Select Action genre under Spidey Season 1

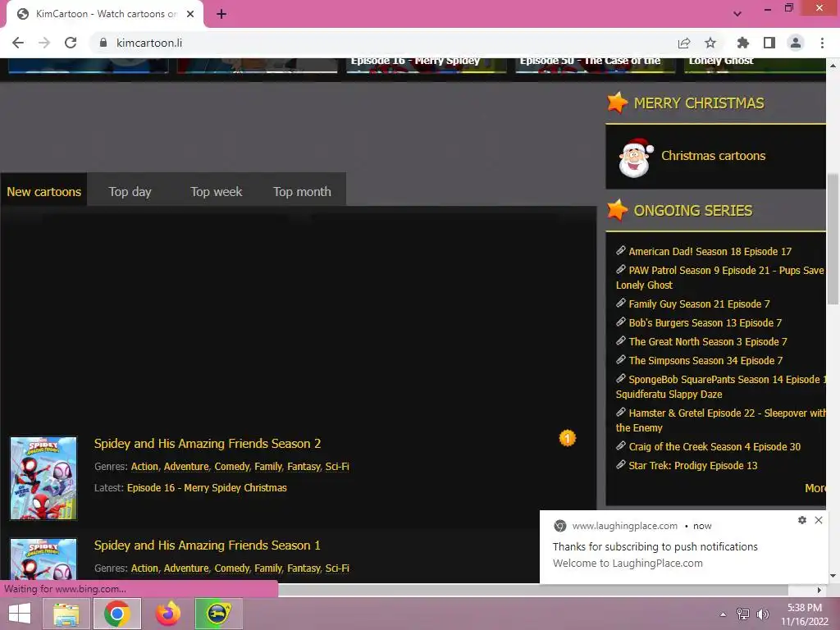[144, 568]
